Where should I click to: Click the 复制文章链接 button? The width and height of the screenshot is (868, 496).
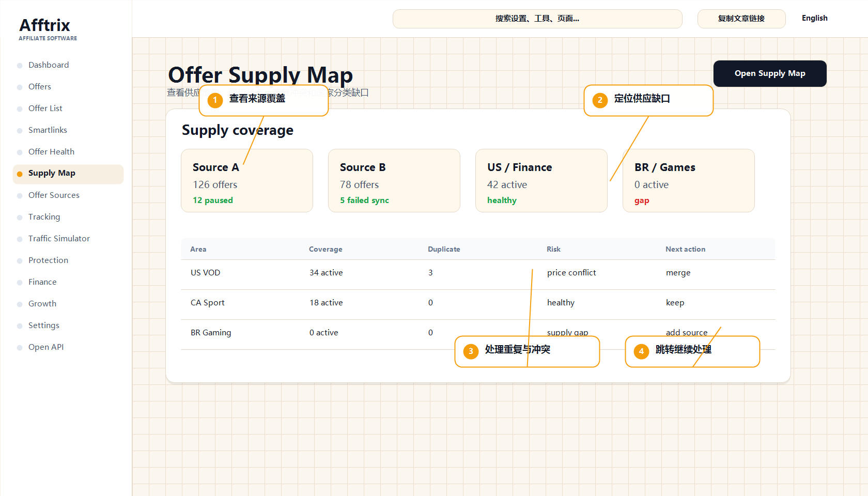pyautogui.click(x=741, y=19)
